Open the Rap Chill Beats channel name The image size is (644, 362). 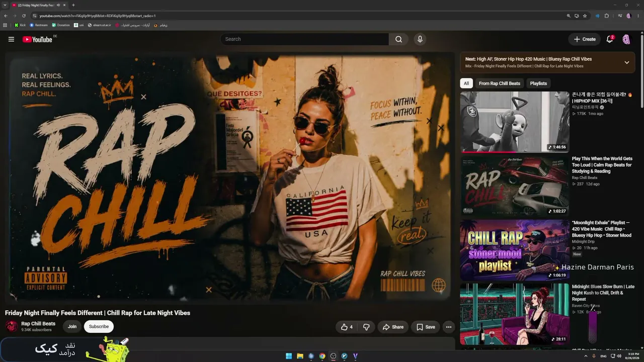click(38, 324)
